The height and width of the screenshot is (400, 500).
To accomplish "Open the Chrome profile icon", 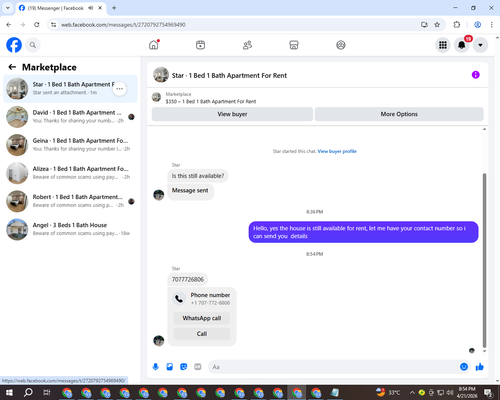I will 477,25.
